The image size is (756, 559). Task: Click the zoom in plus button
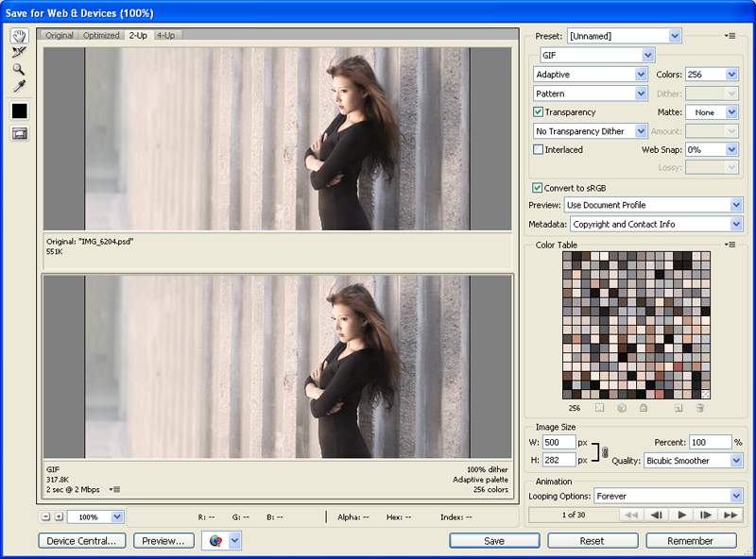tap(59, 517)
